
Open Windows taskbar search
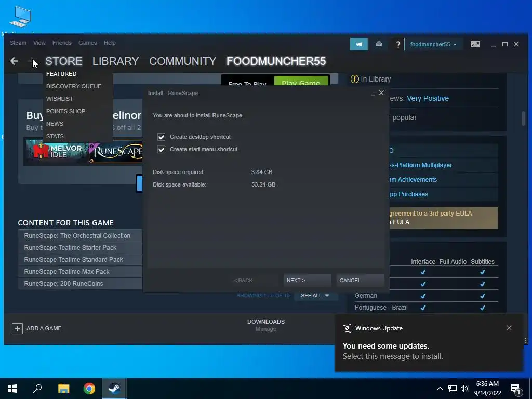click(x=37, y=389)
